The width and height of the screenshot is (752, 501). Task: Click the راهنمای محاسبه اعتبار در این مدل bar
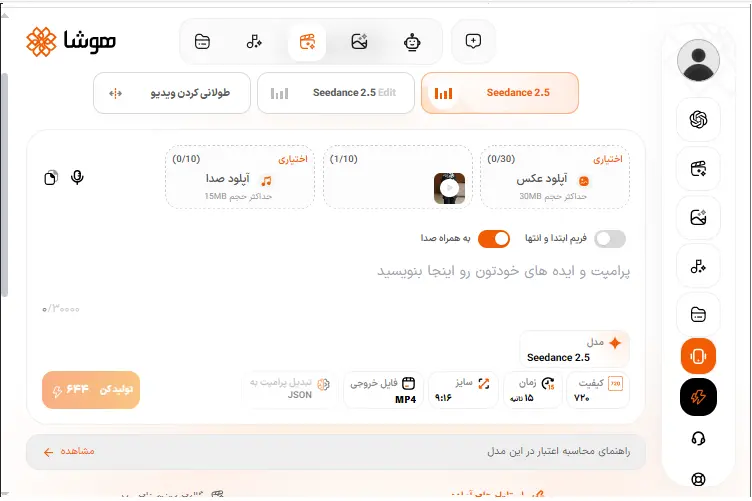point(336,452)
